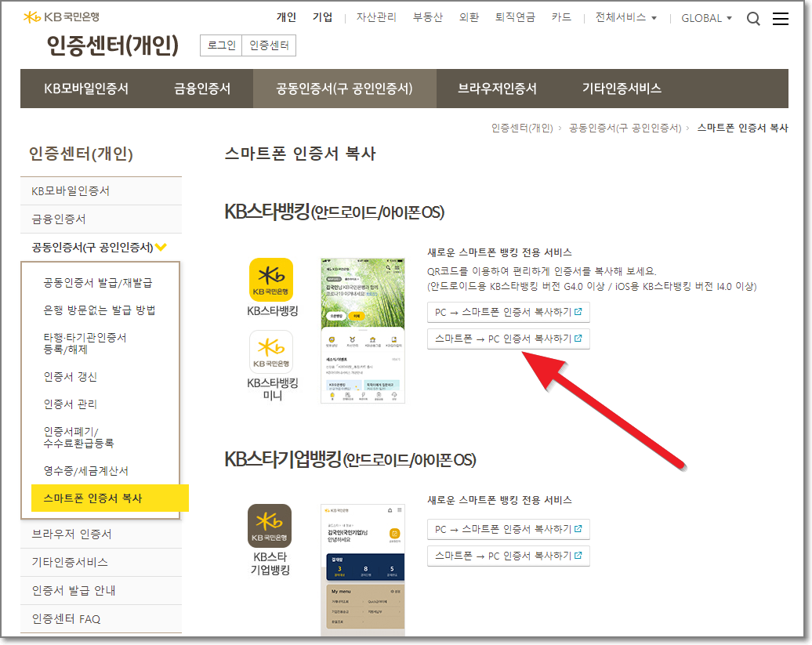Select 기업 in the top navigation

[x=322, y=17]
